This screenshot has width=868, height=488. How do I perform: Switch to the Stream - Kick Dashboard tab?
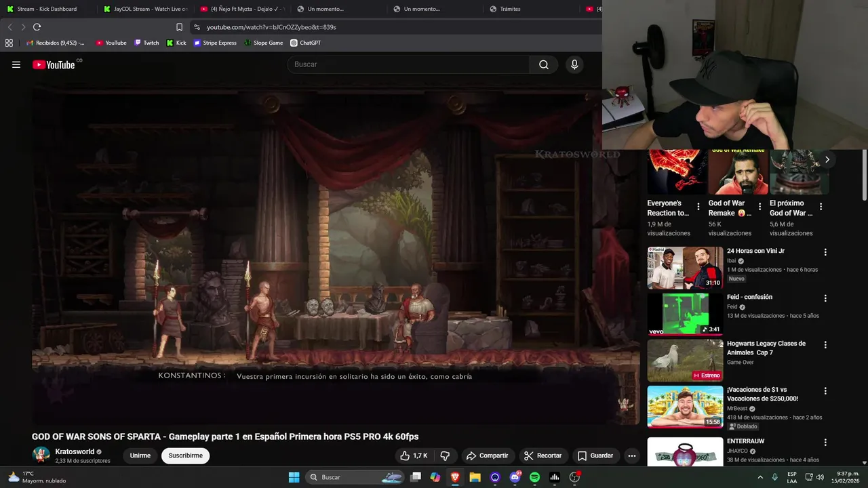(47, 9)
